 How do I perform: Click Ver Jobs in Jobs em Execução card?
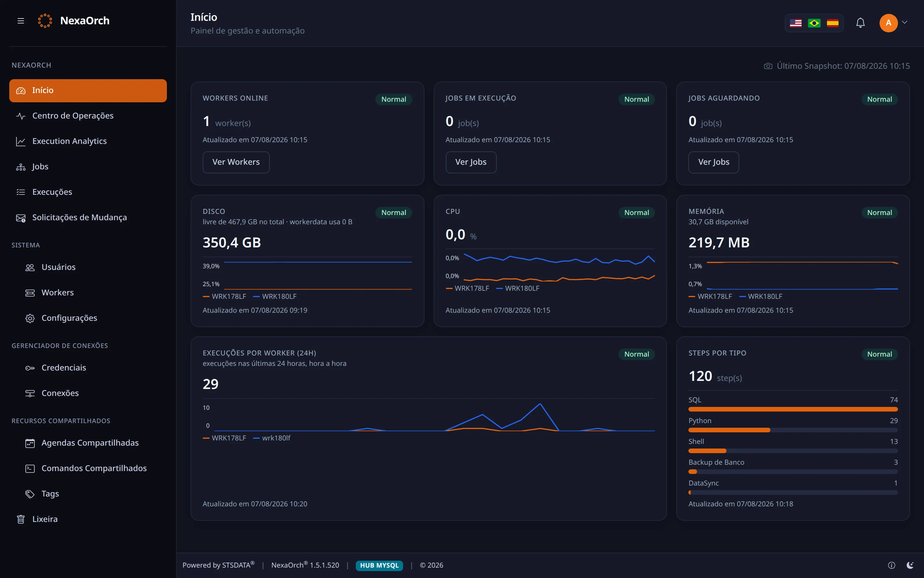471,162
